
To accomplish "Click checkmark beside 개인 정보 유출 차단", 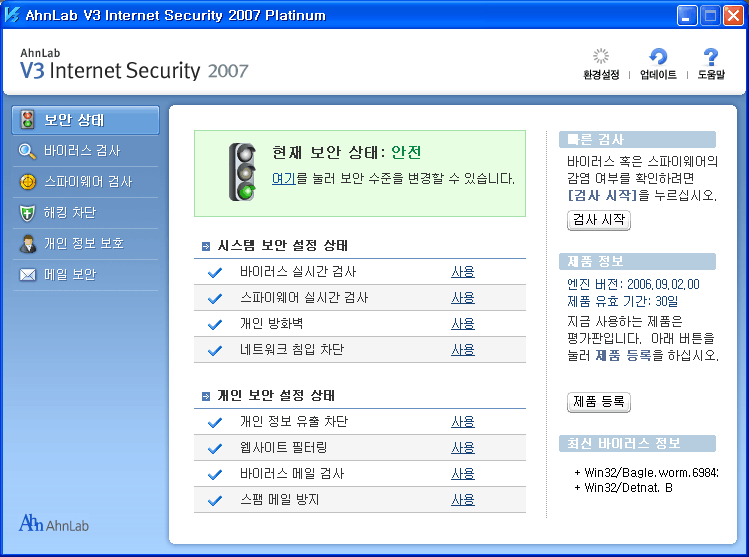I will [215, 422].
